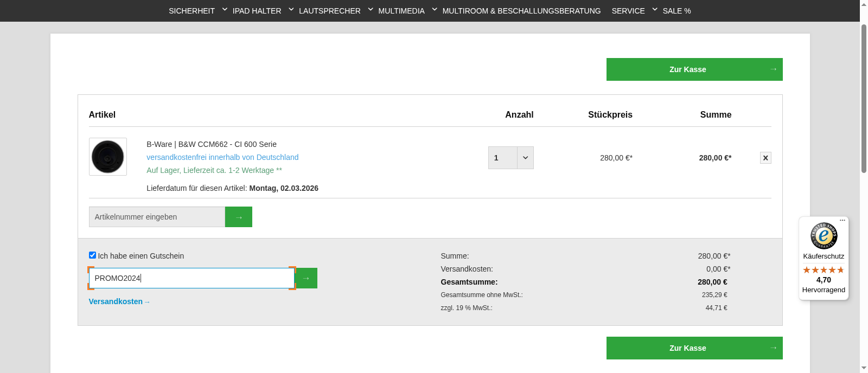The image size is (868, 373).
Task: Click the PROMO2024 voucher code field
Action: 192,278
